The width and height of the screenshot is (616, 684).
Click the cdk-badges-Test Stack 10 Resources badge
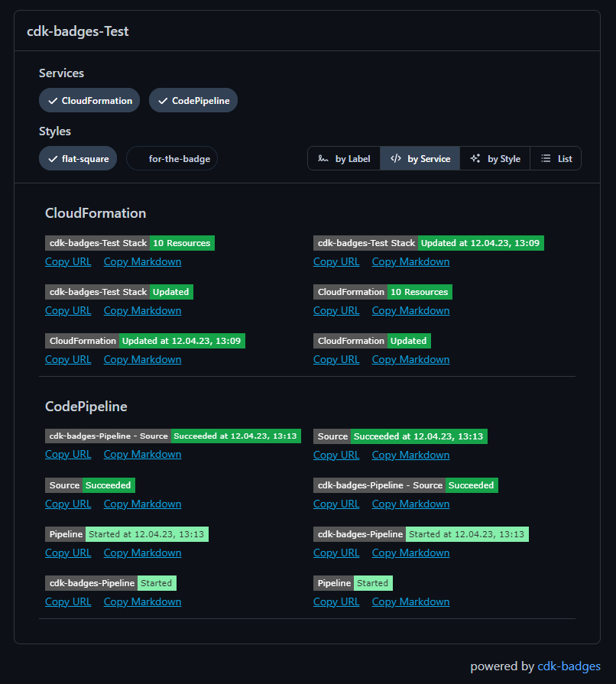(x=130, y=243)
